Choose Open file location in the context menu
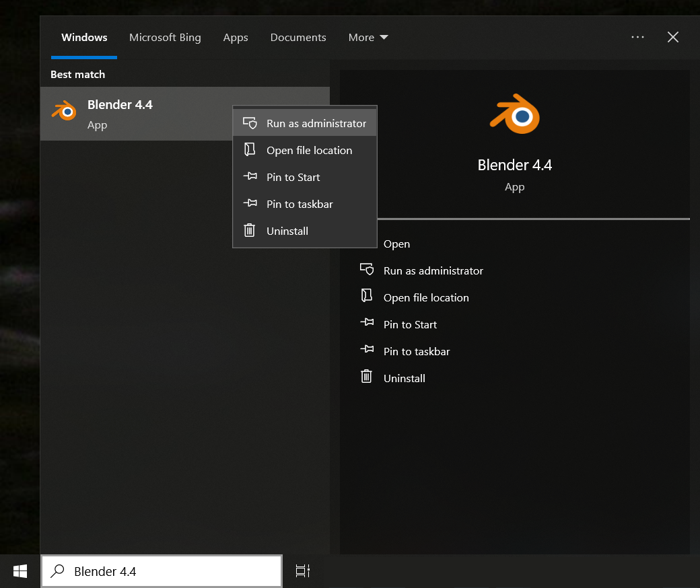Viewport: 700px width, 588px height. coord(305,150)
